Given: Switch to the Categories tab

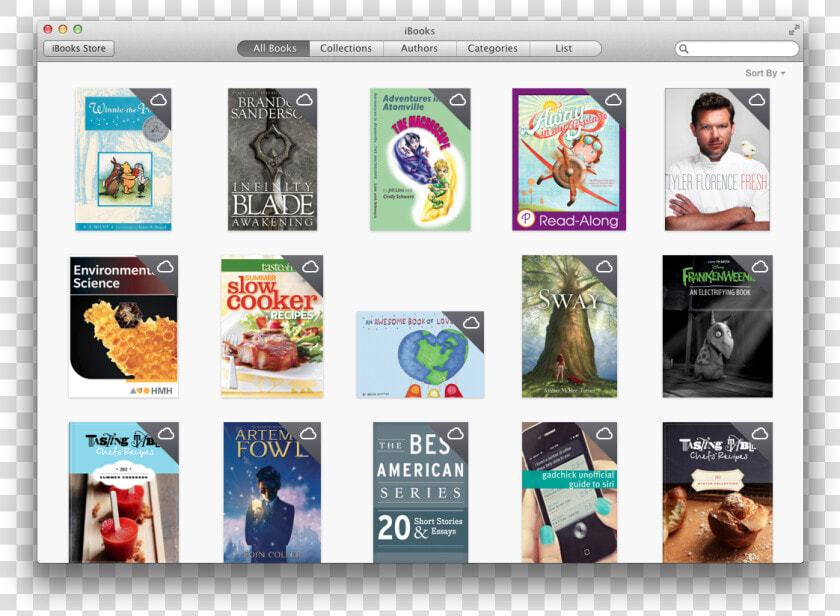Looking at the screenshot, I should [x=492, y=48].
